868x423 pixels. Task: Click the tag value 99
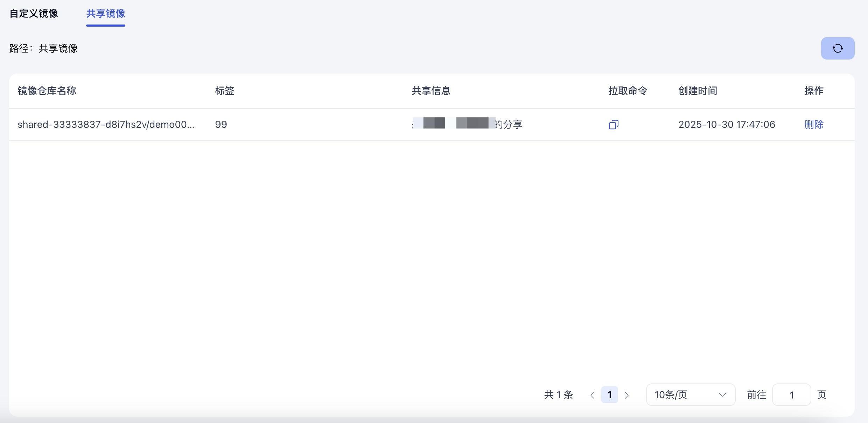pos(221,125)
